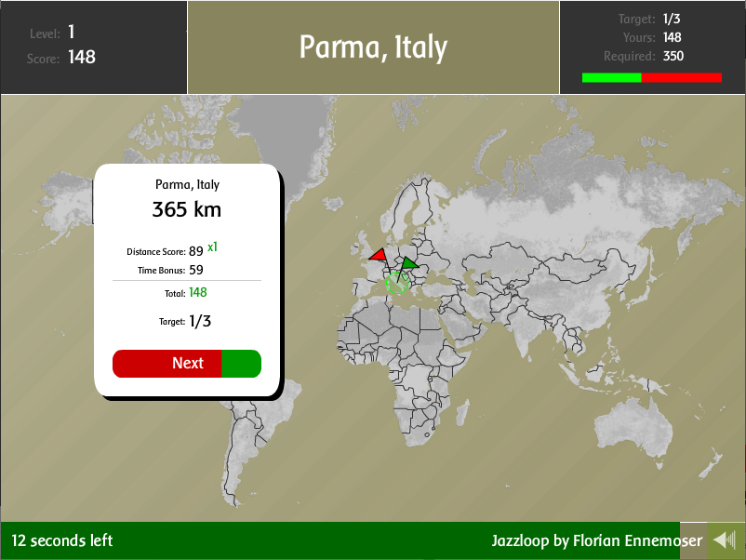The height and width of the screenshot is (560, 746).
Task: Click the green target circle over Italy
Action: coord(397,284)
